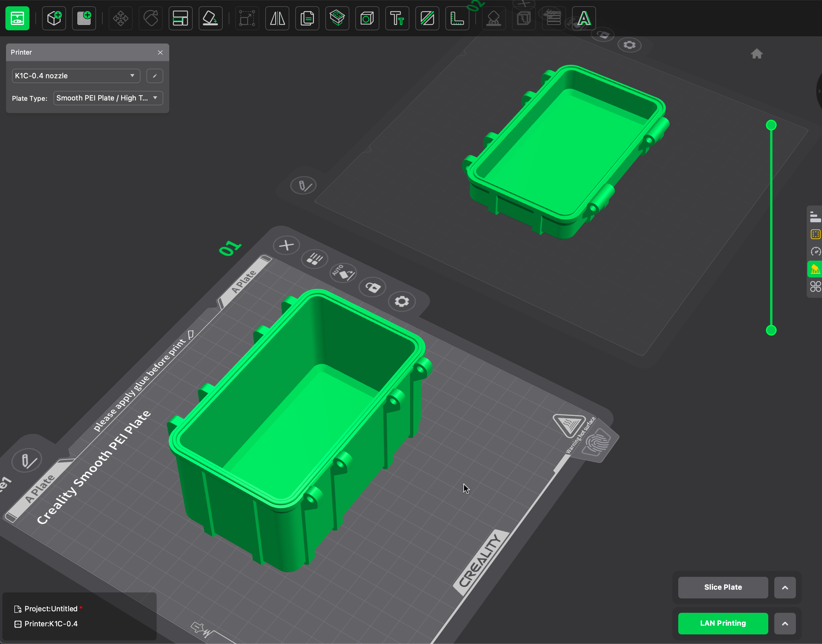Viewport: 822px width, 644px height.
Task: Toggle the support icon in the right sidebar
Action: click(815, 269)
